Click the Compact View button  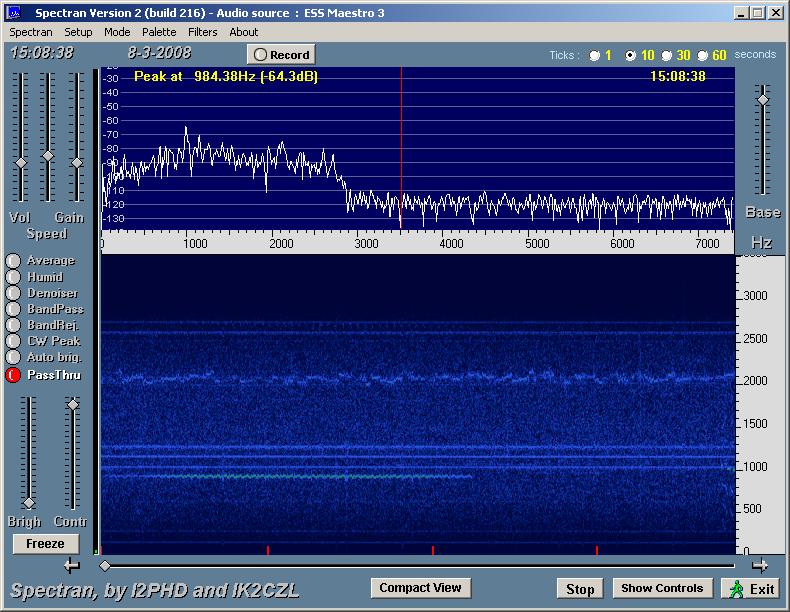pyautogui.click(x=420, y=588)
